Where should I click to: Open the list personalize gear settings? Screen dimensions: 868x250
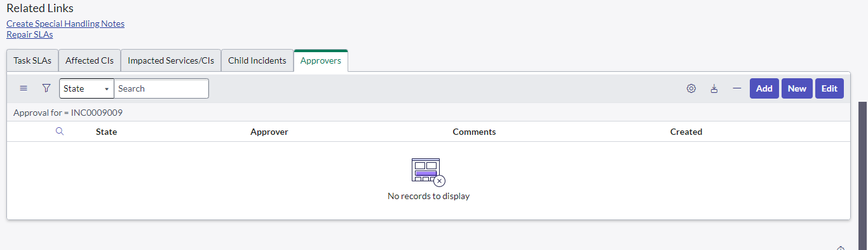pos(691,88)
